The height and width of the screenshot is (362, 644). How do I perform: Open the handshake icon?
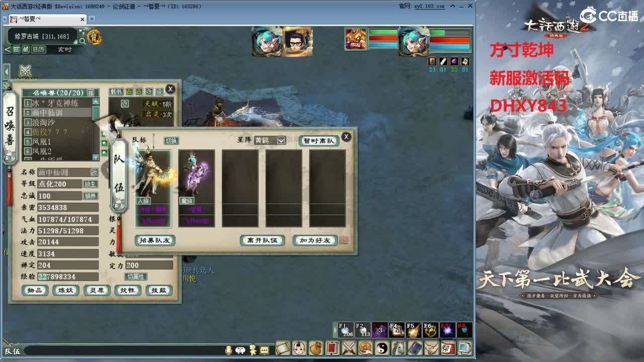(x=432, y=347)
